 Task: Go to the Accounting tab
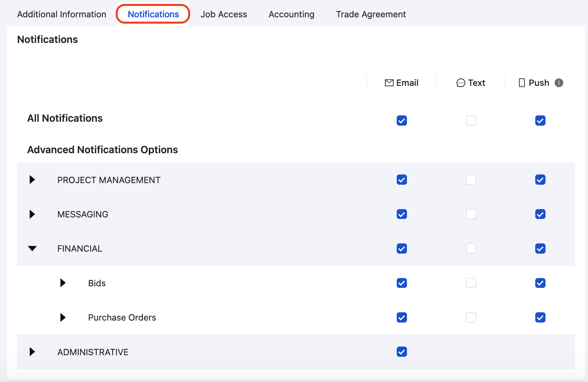click(x=292, y=14)
